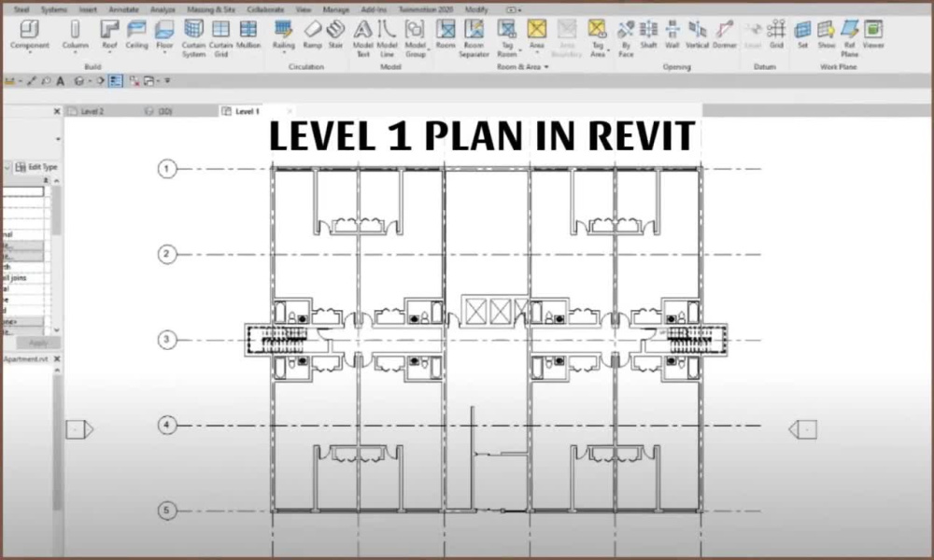Expand the Floor tool dropdown

pos(165,54)
